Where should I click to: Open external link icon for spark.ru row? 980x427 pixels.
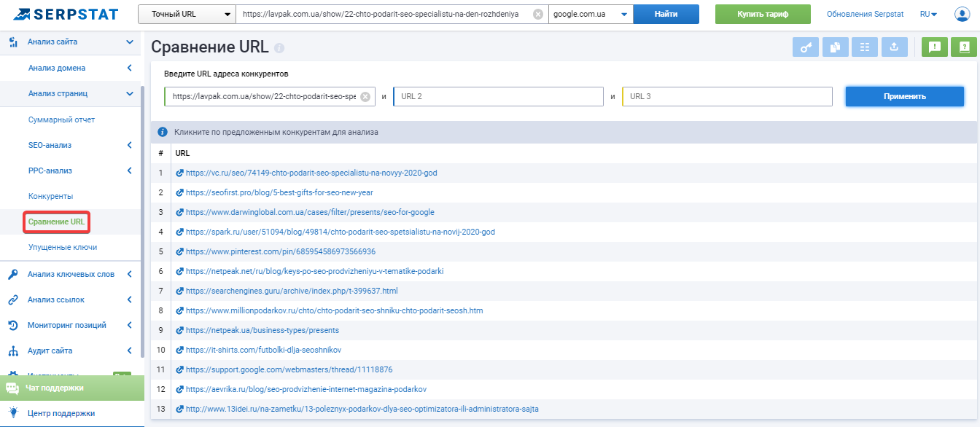click(180, 232)
